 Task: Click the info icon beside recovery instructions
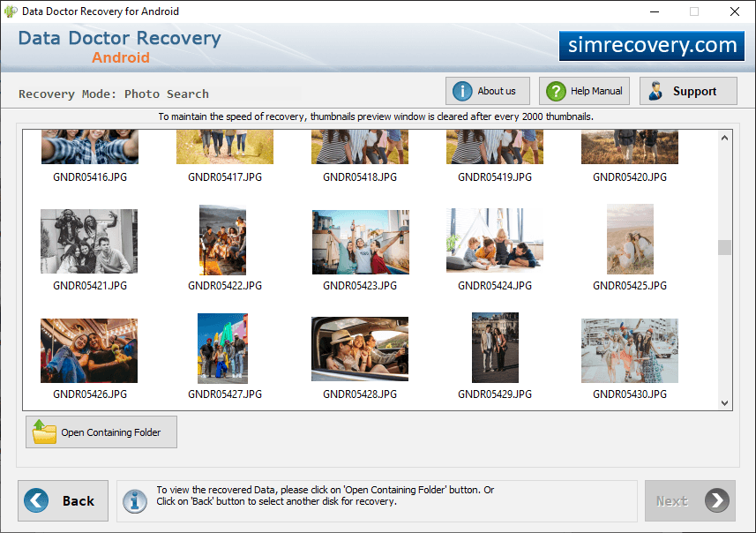click(134, 501)
